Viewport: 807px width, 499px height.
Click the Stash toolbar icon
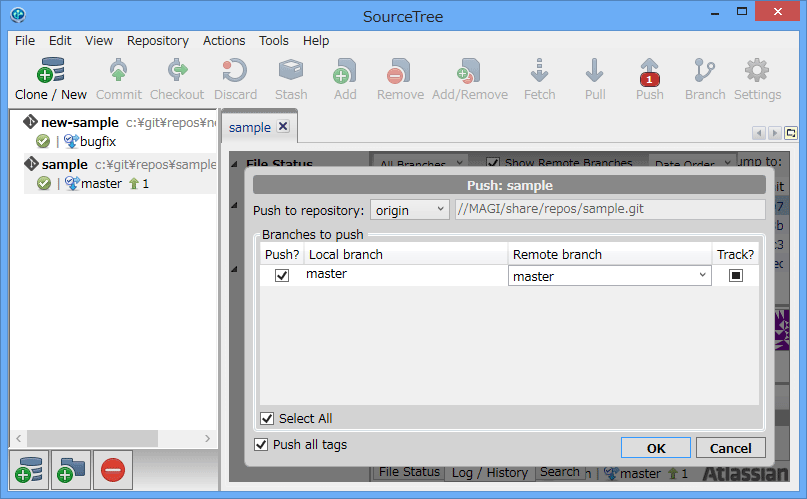click(291, 70)
